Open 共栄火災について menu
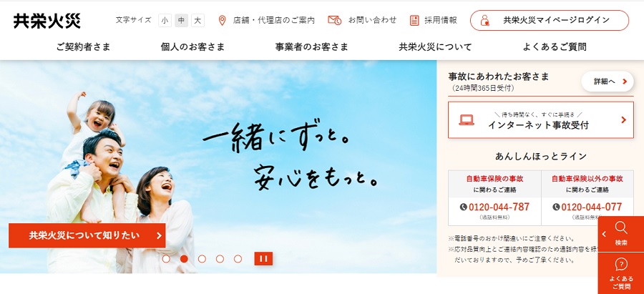This screenshot has width=644, height=294. click(435, 46)
